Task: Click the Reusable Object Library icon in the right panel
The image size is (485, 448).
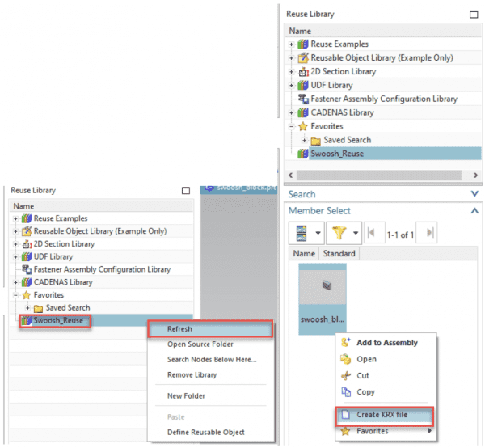Action: (303, 58)
